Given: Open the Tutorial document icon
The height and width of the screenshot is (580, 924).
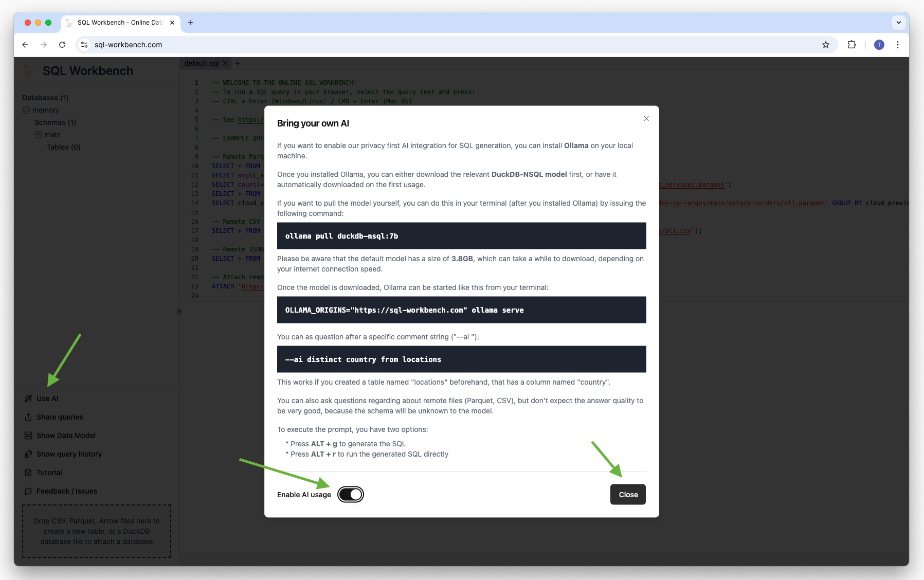Looking at the screenshot, I should pyautogui.click(x=28, y=473).
